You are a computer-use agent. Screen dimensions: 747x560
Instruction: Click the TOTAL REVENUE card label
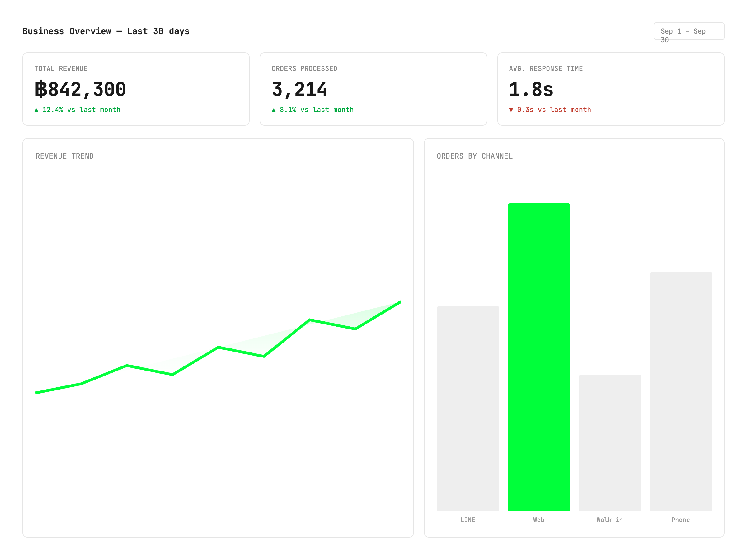[x=61, y=68]
